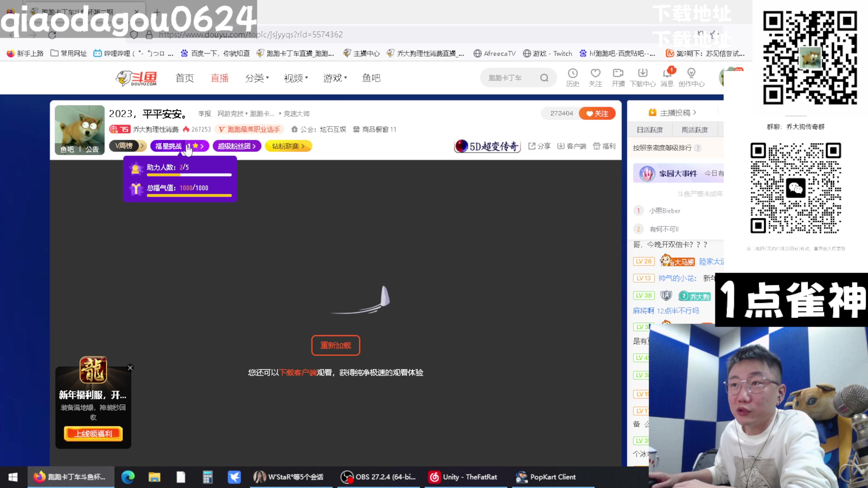Screen dimensions: 868x488
Task: Click the 分享 share icon
Action: [x=539, y=146]
